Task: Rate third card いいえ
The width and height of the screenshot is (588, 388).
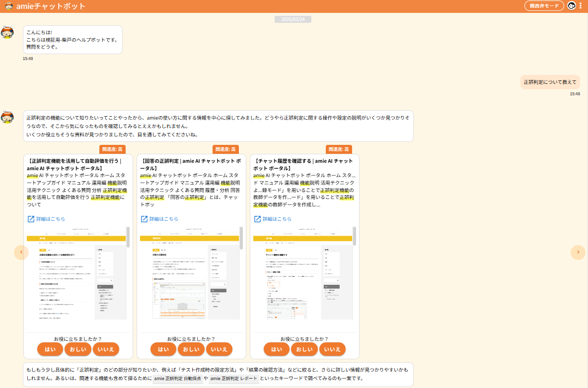Action: [332, 349]
